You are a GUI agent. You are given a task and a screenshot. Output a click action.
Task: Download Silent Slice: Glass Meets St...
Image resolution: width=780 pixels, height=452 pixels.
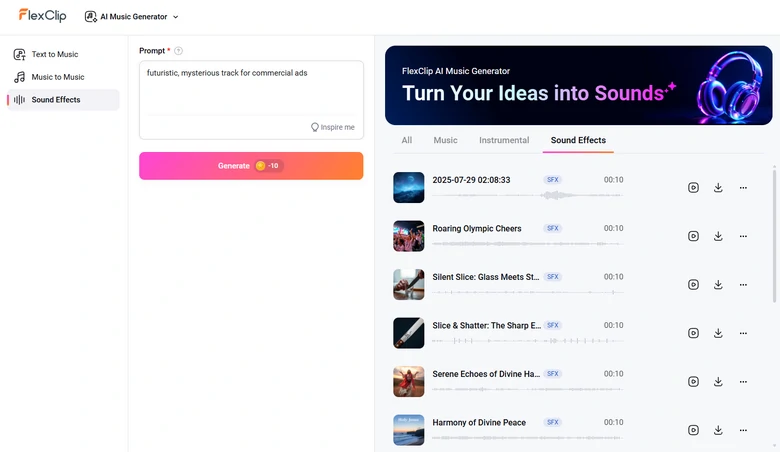click(x=718, y=284)
